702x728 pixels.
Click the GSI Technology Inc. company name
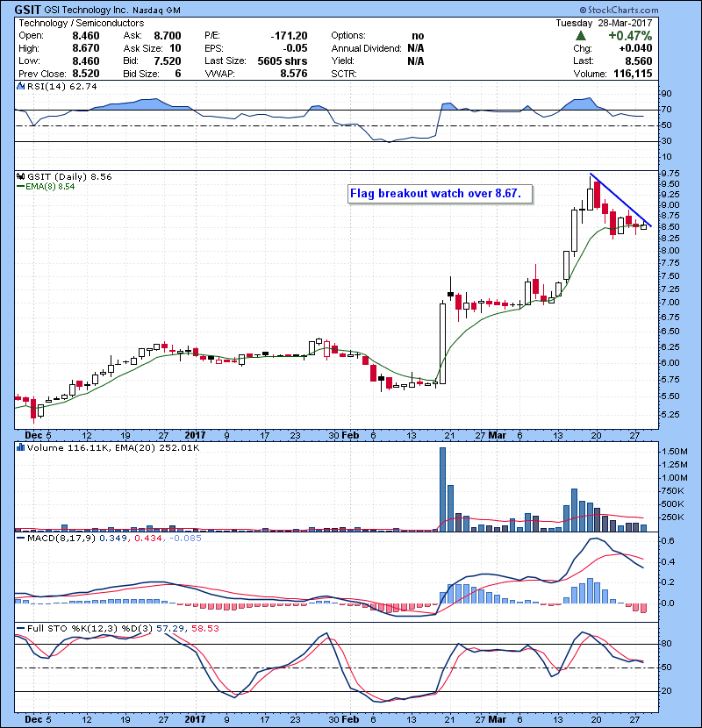86,10
